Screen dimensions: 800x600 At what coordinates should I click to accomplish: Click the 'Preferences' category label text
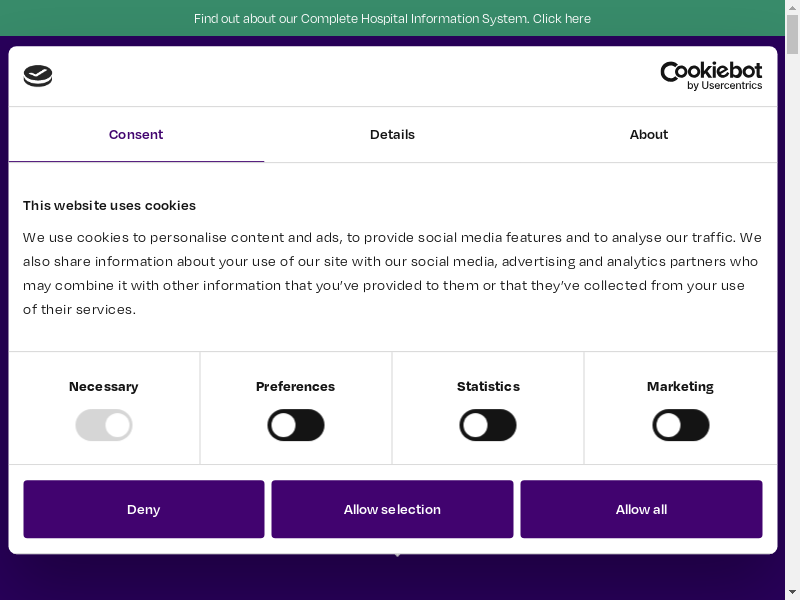point(295,386)
